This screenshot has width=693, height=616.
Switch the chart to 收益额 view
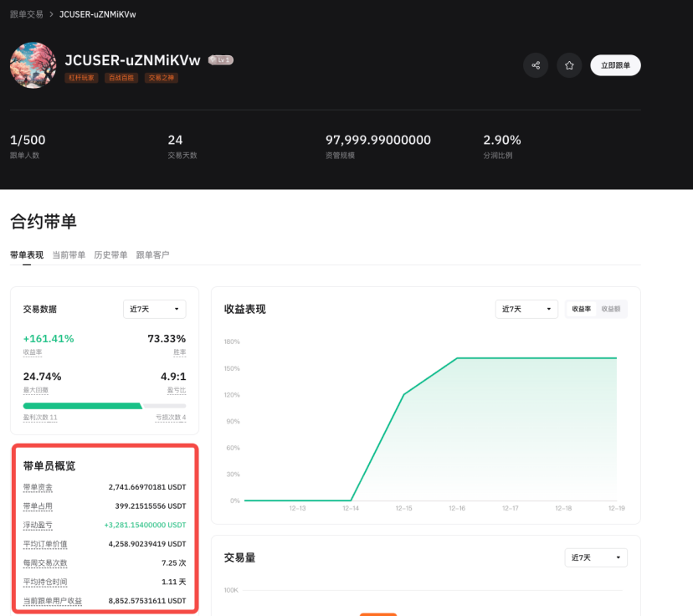pyautogui.click(x=611, y=309)
